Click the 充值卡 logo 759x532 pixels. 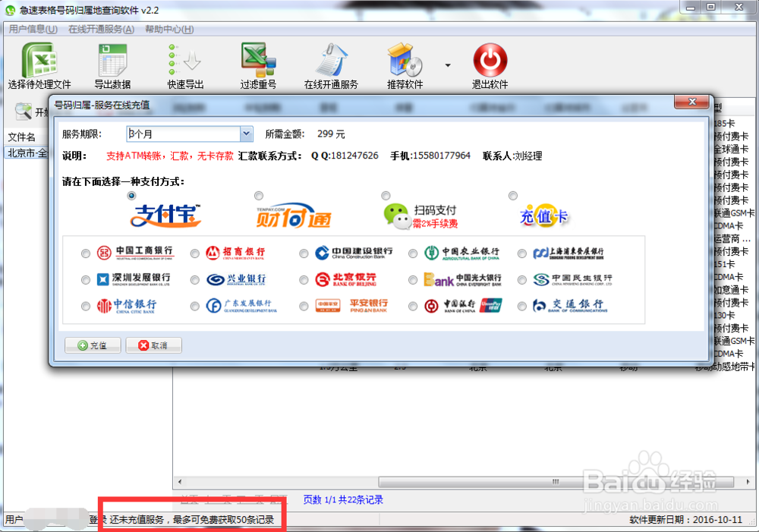click(x=543, y=216)
